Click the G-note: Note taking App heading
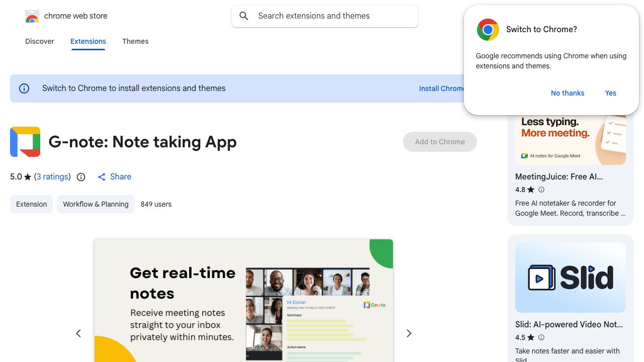The width and height of the screenshot is (644, 362). [x=142, y=142]
